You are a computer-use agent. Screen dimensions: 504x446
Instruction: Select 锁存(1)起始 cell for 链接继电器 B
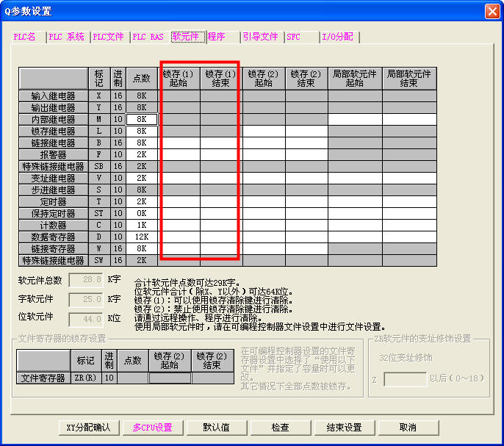coord(181,143)
